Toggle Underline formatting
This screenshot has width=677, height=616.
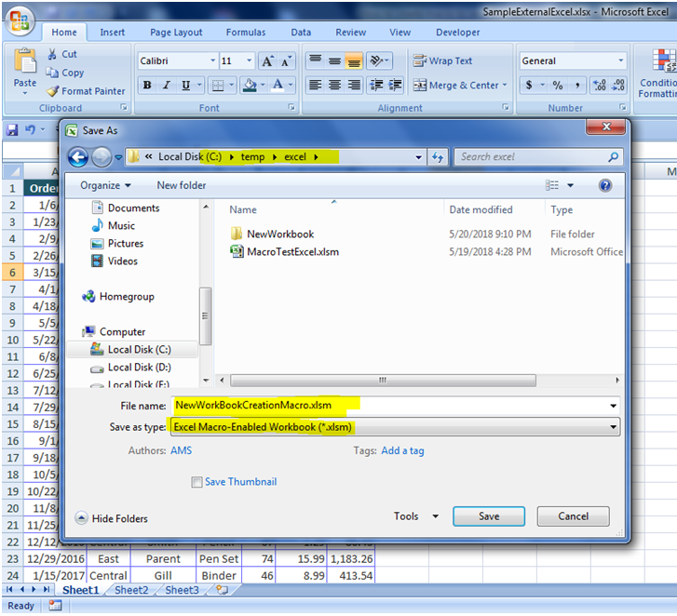coord(185,85)
